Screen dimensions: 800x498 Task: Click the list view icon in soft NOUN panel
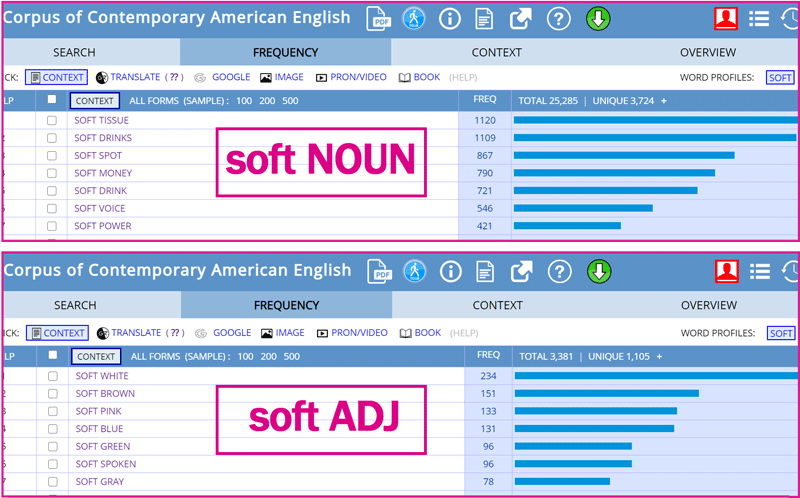coord(759,18)
